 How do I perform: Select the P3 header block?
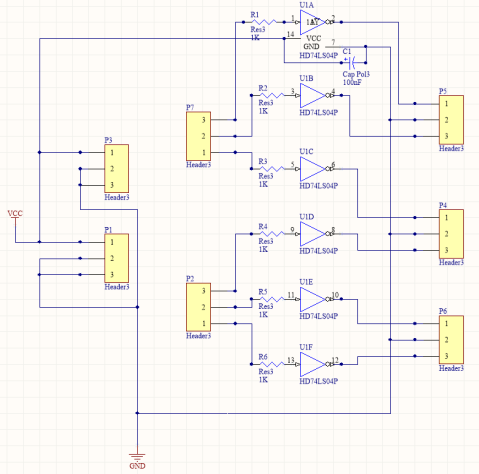[117, 169]
